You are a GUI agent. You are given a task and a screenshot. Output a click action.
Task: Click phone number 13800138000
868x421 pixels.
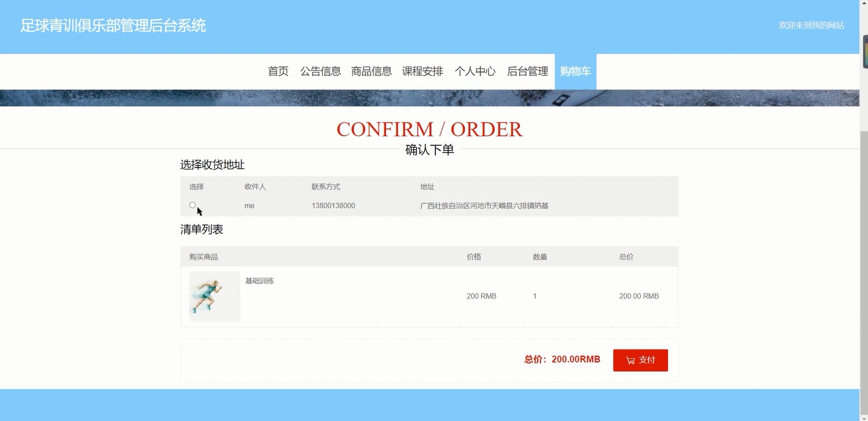coord(333,206)
